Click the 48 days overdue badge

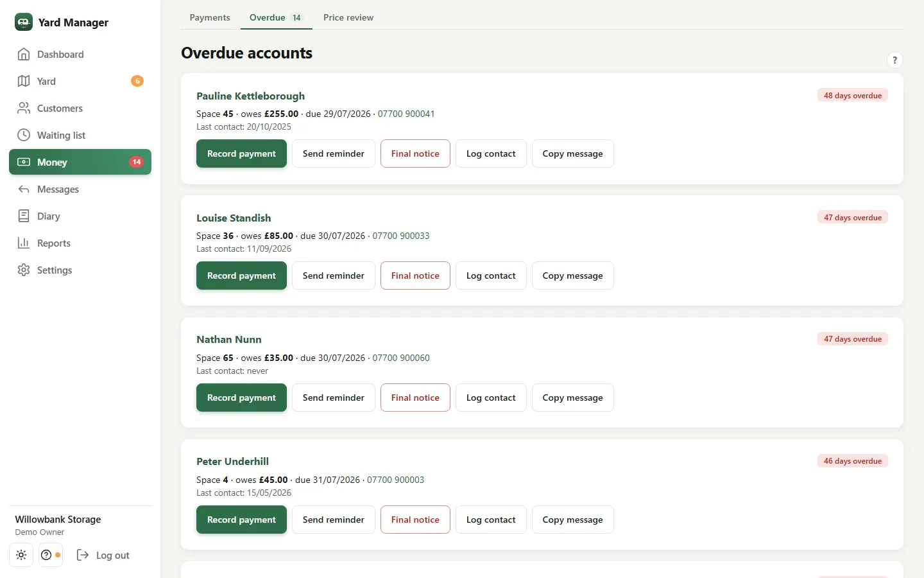(853, 95)
